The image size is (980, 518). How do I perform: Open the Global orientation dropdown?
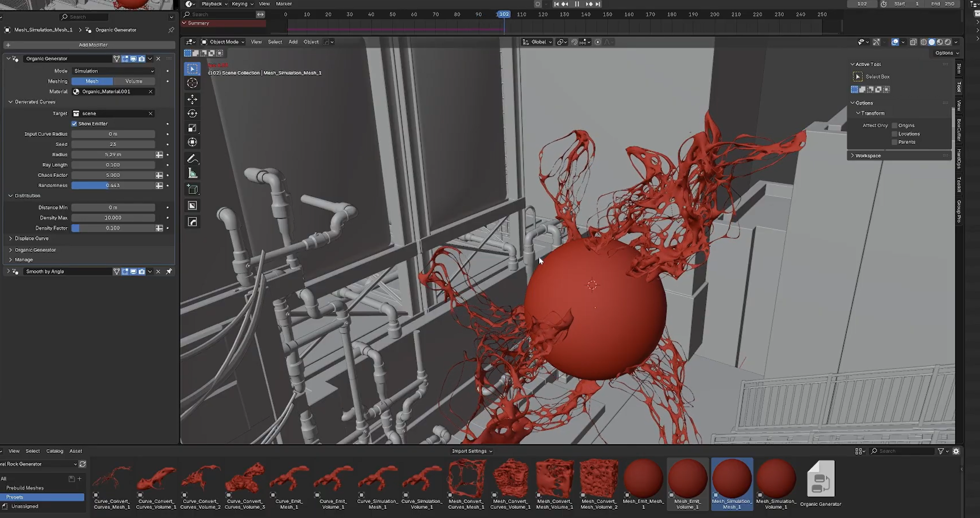pyautogui.click(x=537, y=42)
